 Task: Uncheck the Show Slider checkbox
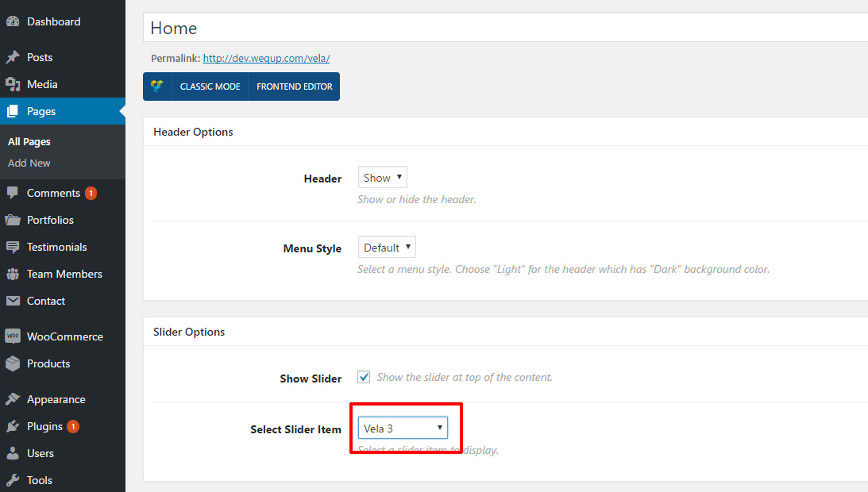(364, 378)
